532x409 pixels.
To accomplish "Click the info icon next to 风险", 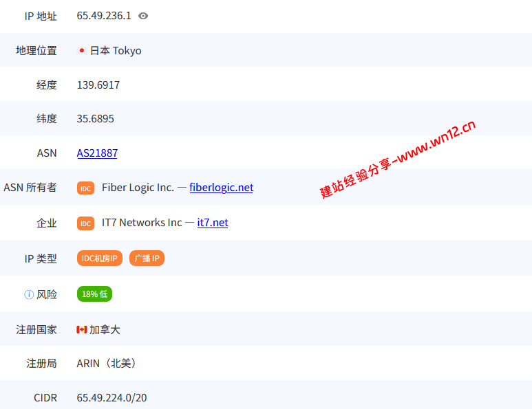I will pos(29,294).
